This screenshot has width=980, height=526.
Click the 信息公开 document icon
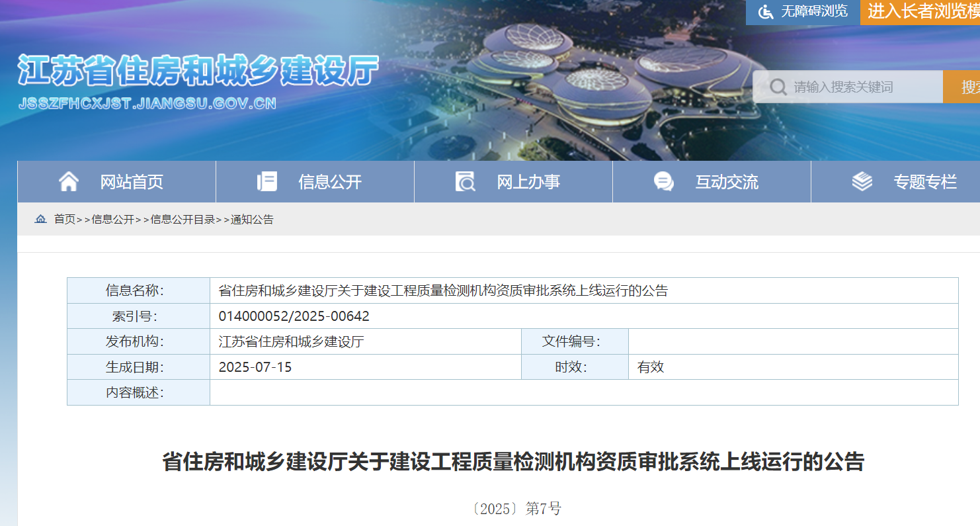pos(267,181)
